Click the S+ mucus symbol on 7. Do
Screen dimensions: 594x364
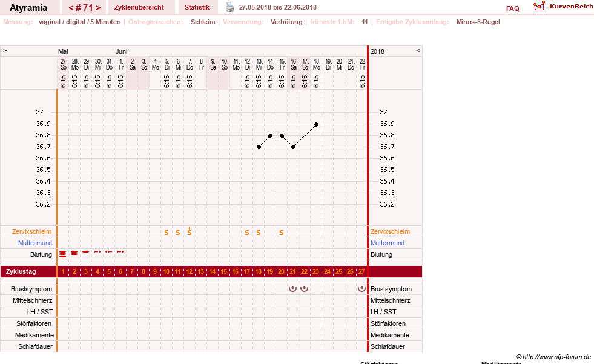190,231
